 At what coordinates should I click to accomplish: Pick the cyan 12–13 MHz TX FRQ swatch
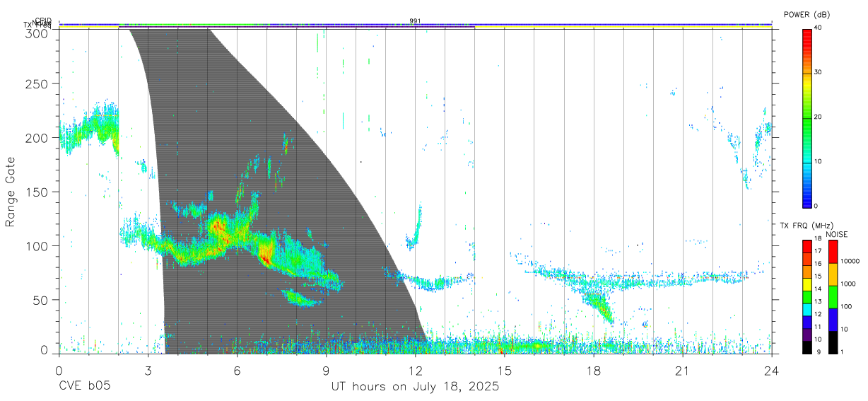[807, 309]
